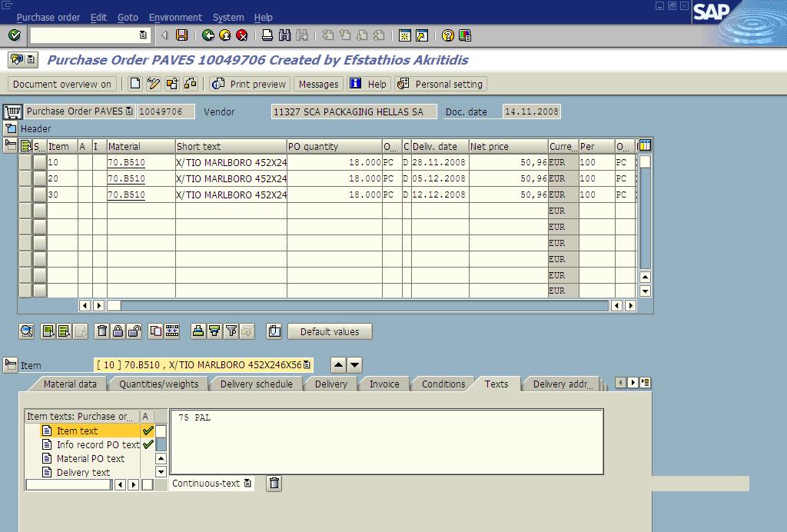Screen dimensions: 787x532
Task: Lock the item with closed padlock icon
Action: pos(118,331)
